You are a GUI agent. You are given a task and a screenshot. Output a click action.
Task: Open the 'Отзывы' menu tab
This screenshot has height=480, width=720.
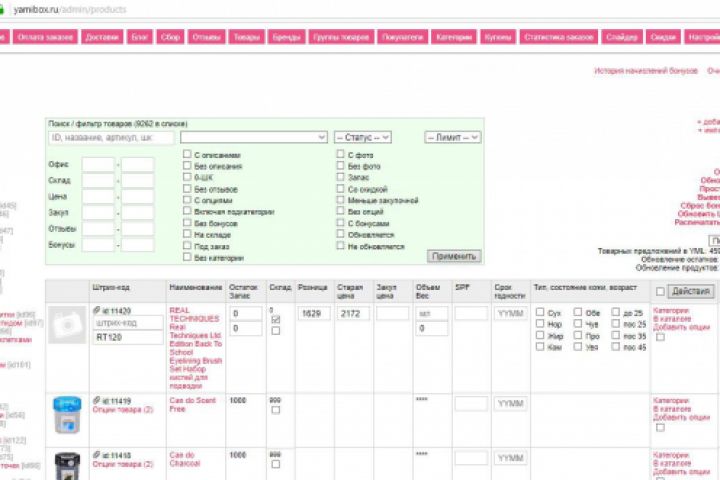[x=206, y=37]
